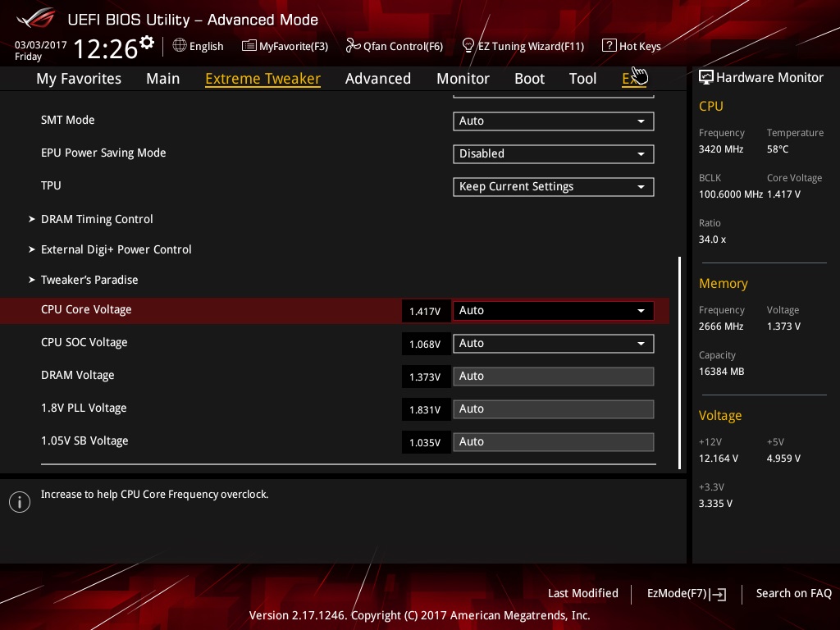Open EPU Power Saving Mode dropdown

tap(554, 153)
